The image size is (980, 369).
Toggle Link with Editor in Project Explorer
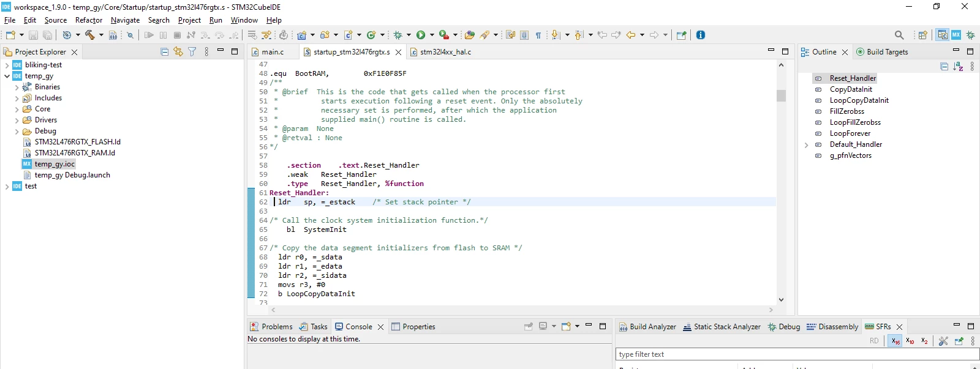click(178, 52)
